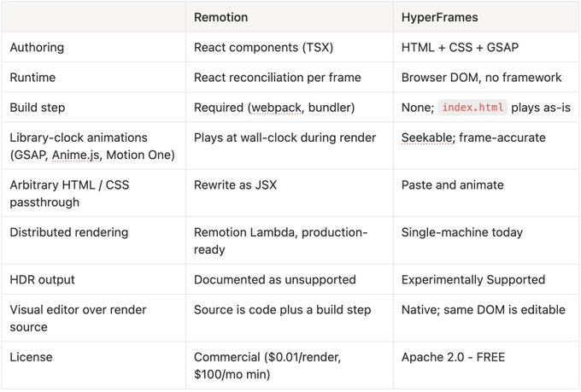This screenshot has width=581, height=392.
Task: Click the underlined Anime.js text
Action: pos(76,155)
